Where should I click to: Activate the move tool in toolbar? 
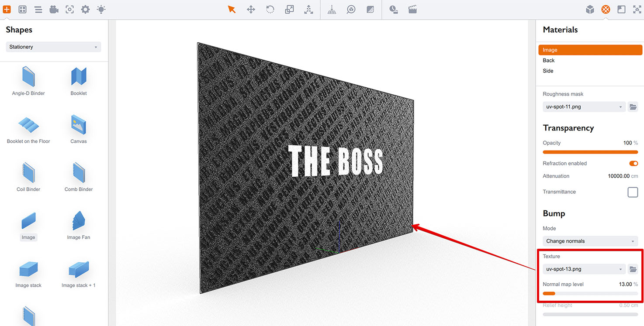[x=251, y=9]
